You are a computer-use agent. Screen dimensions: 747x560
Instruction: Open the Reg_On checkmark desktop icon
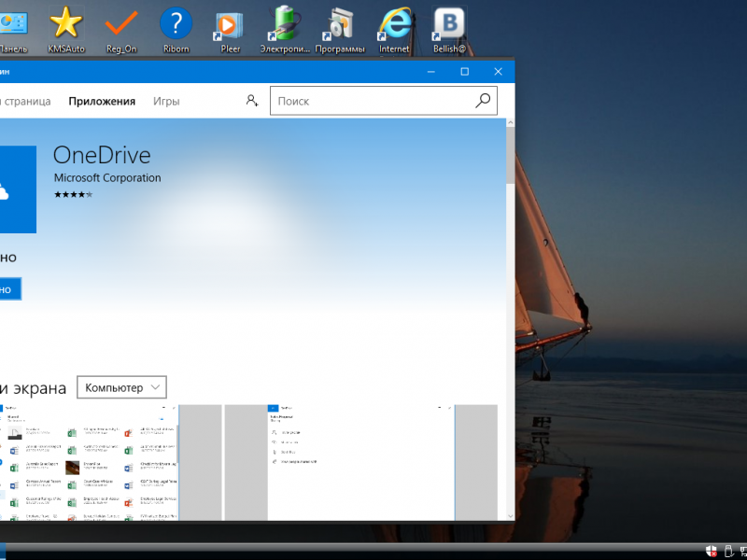pyautogui.click(x=121, y=30)
